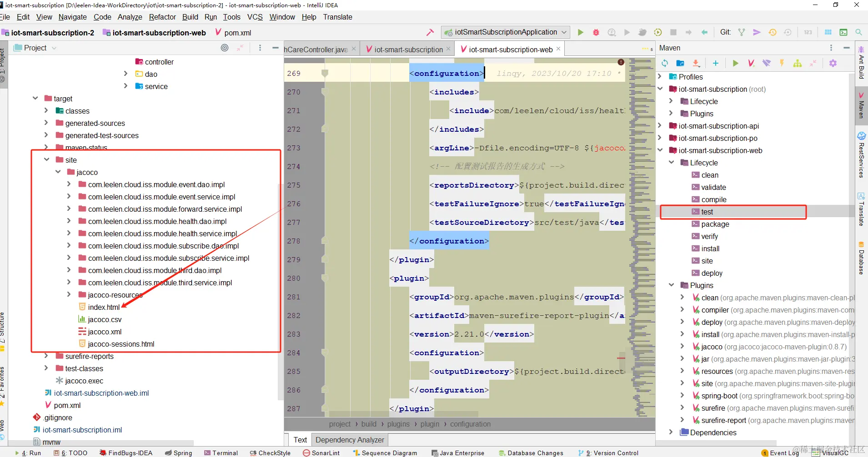The image size is (868, 457).
Task: Collapse the site folder in project tree
Action: coord(47,159)
